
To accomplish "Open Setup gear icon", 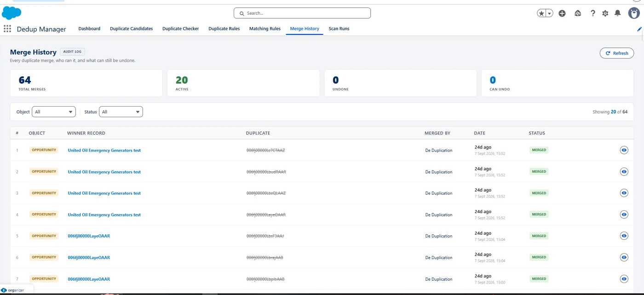I will (x=605, y=13).
